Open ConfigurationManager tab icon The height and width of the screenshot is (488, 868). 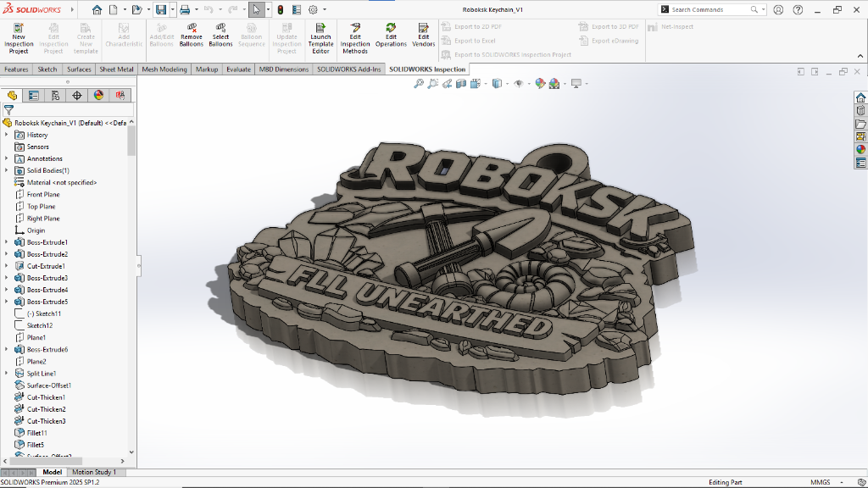(55, 95)
